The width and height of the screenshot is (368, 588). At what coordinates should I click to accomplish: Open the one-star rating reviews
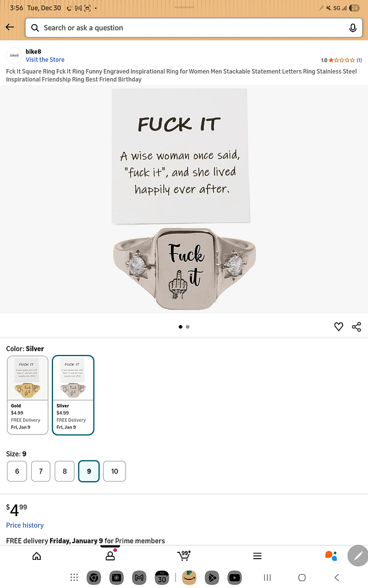click(342, 60)
